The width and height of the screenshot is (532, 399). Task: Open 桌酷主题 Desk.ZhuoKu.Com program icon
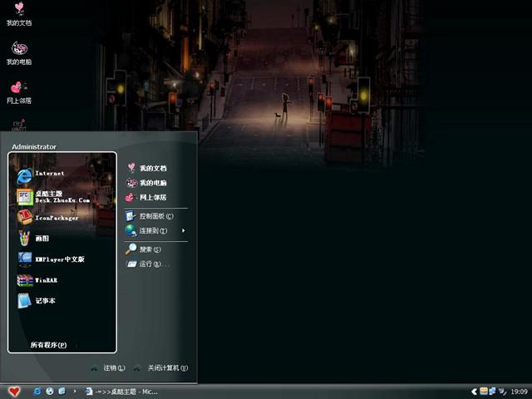pos(25,197)
